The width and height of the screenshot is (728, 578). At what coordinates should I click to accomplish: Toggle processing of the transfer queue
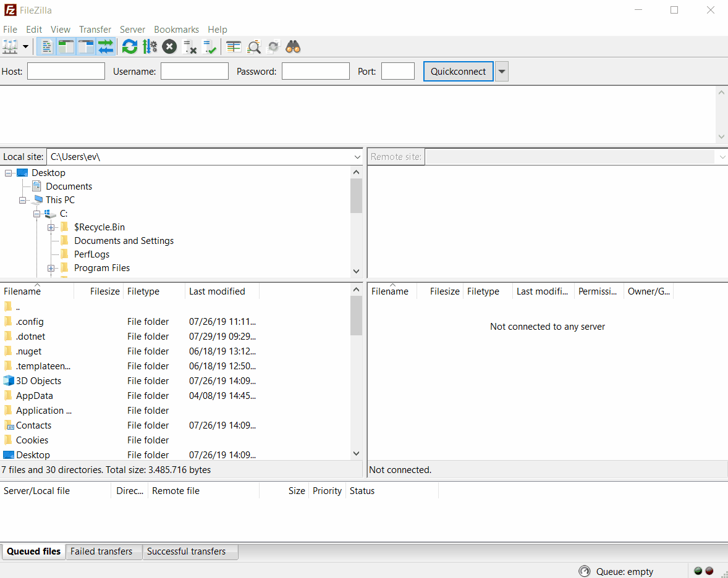[150, 47]
